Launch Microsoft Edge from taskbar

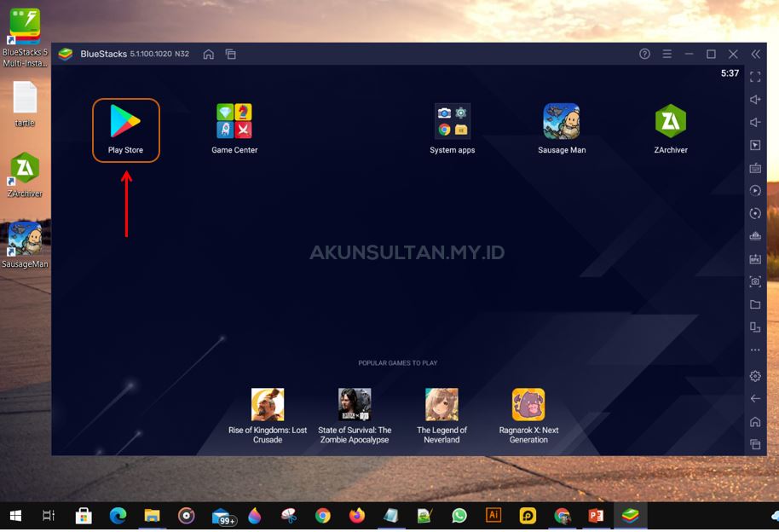[118, 516]
